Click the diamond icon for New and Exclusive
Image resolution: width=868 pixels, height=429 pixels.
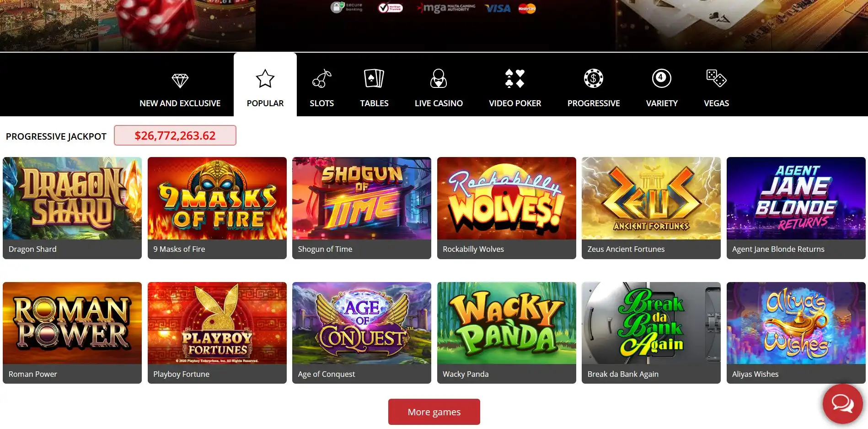click(x=180, y=80)
